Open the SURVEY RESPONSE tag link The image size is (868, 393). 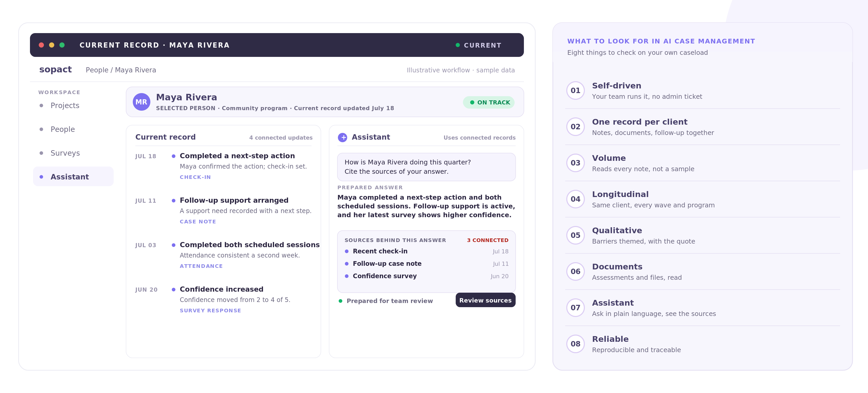210,311
